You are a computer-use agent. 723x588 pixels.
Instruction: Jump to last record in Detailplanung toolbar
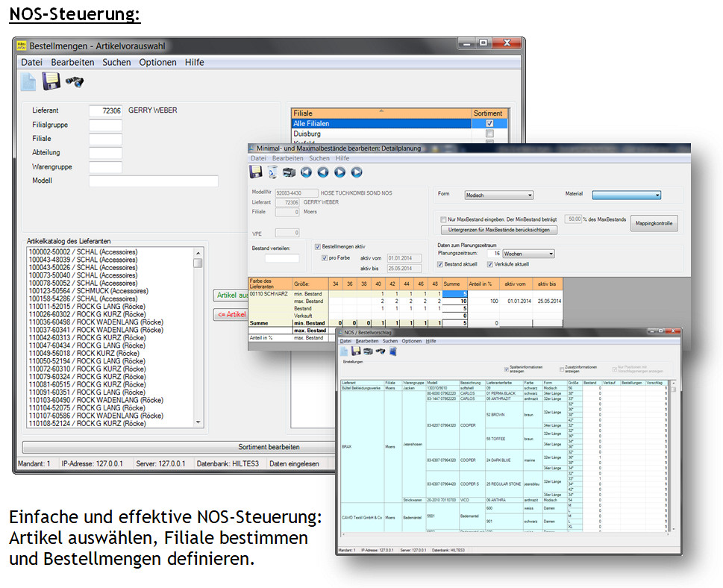click(x=357, y=172)
